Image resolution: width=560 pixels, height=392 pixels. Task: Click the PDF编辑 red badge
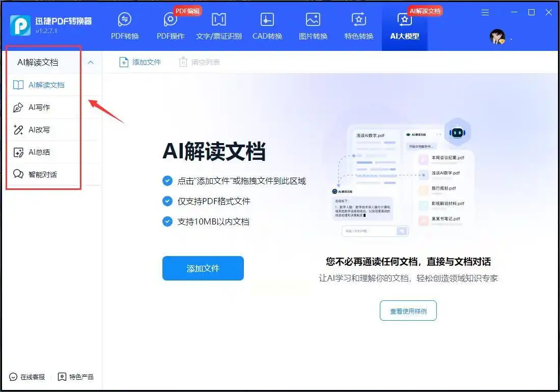coord(187,11)
